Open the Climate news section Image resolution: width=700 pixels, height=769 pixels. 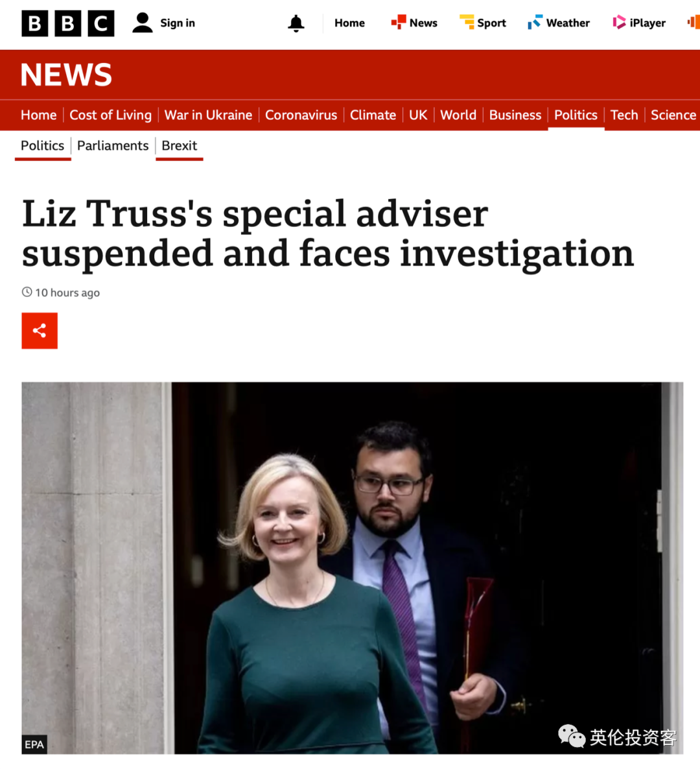pyautogui.click(x=373, y=115)
